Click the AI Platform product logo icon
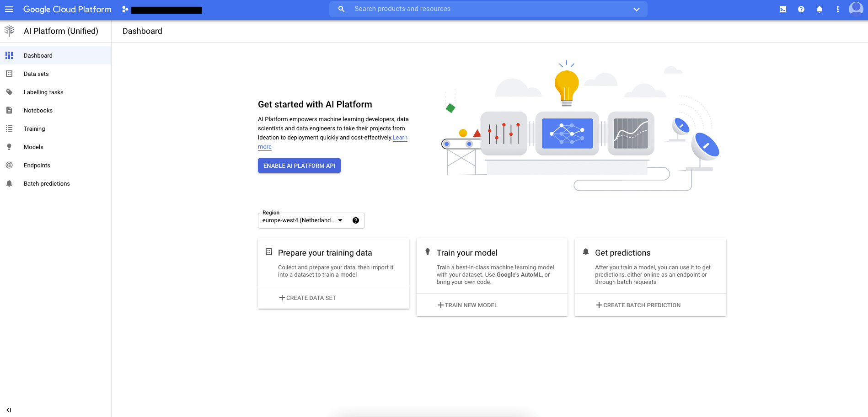The width and height of the screenshot is (868, 417). (9, 31)
